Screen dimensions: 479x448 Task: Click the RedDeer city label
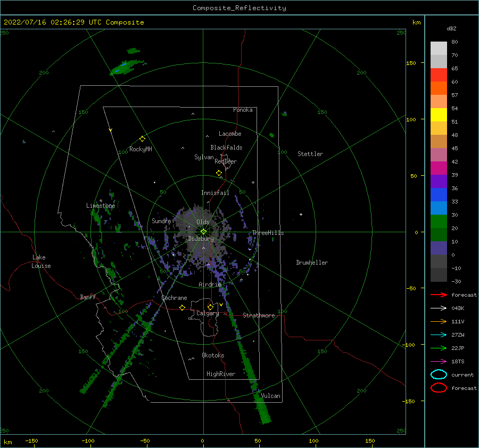point(226,161)
